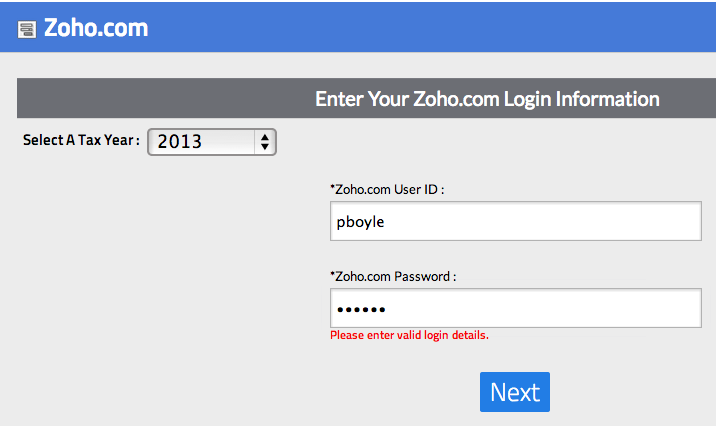Click the pboyle text in User ID box
The image size is (716, 426).
click(x=360, y=223)
